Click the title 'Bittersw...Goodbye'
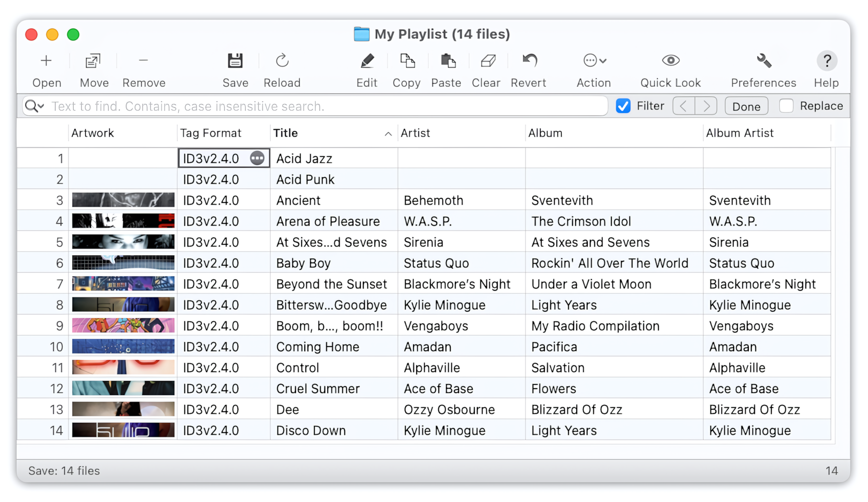 (x=332, y=305)
